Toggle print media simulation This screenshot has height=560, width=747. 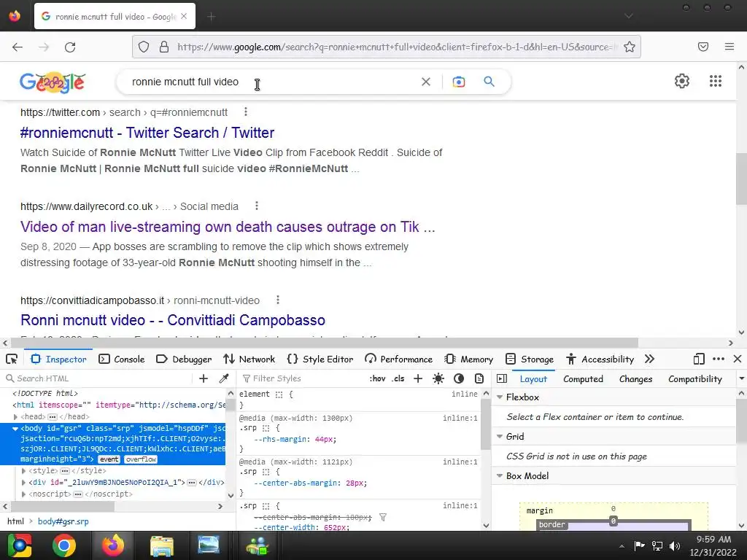click(x=479, y=378)
